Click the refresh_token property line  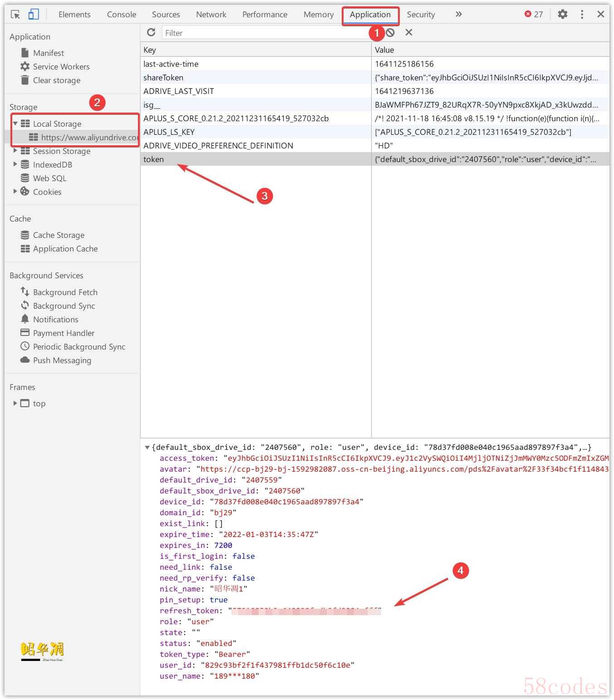pyautogui.click(x=270, y=611)
